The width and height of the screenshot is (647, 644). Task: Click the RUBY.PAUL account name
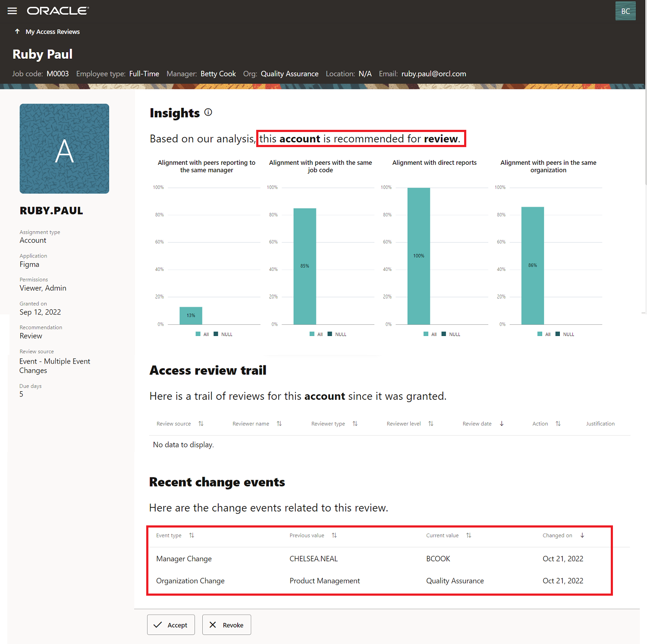(x=51, y=210)
